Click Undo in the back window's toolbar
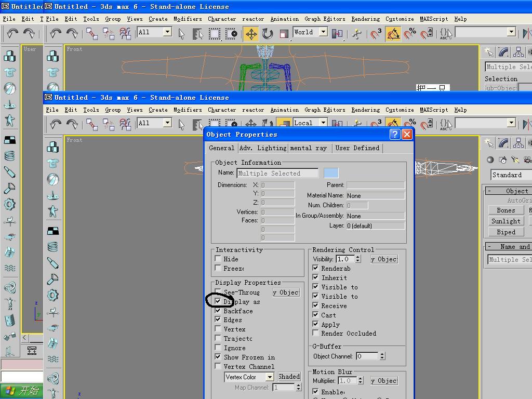Image resolution: width=532 pixels, height=399 pixels. coord(56,33)
